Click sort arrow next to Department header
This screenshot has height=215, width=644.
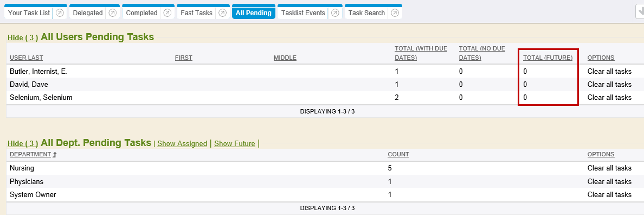click(54, 155)
